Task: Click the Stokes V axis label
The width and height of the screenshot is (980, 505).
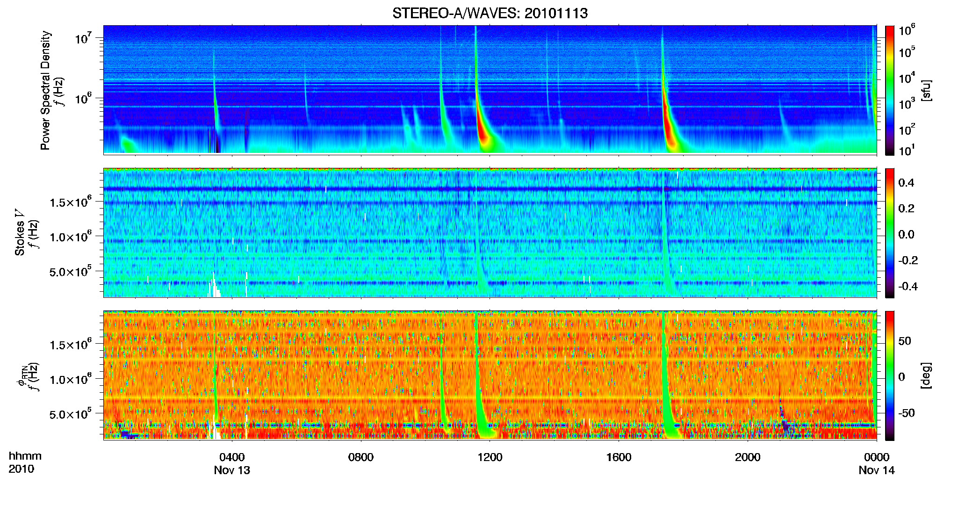Action: tap(20, 232)
